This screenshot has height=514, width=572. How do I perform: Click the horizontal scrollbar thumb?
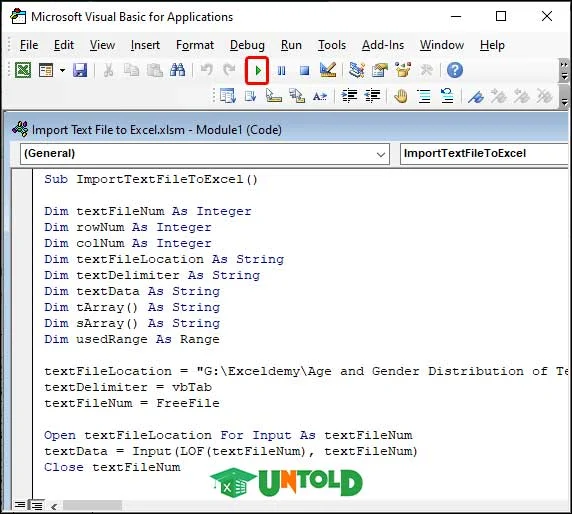point(92,506)
